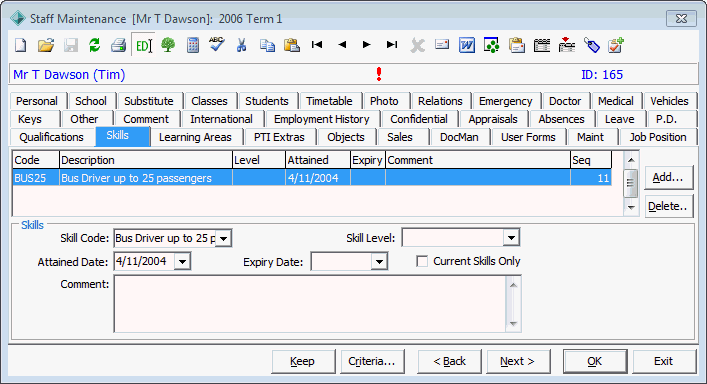707x384 pixels.
Task: Jump to last record arrow
Action: tap(392, 45)
